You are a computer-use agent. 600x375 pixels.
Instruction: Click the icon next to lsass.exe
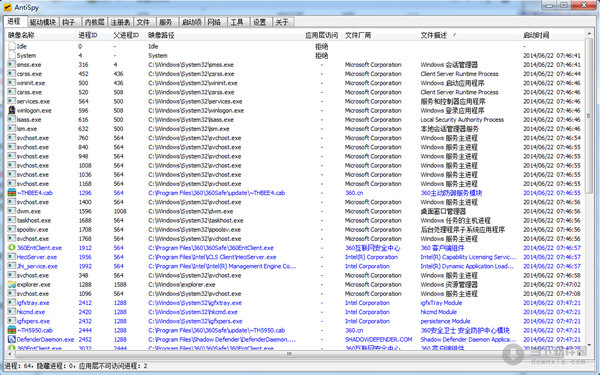click(12, 120)
